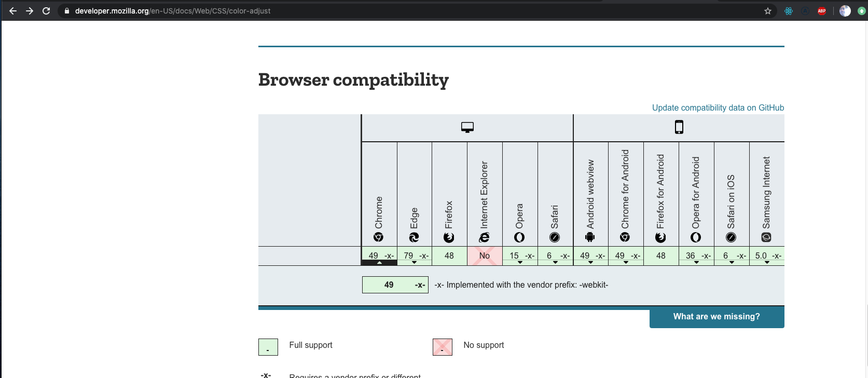Click the Chrome column label
The image size is (868, 378).
(379, 212)
